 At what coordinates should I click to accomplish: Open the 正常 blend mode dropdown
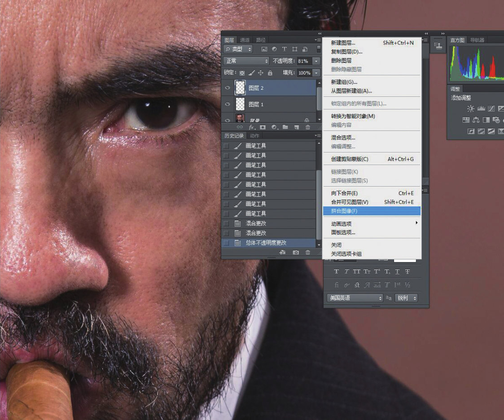(246, 61)
